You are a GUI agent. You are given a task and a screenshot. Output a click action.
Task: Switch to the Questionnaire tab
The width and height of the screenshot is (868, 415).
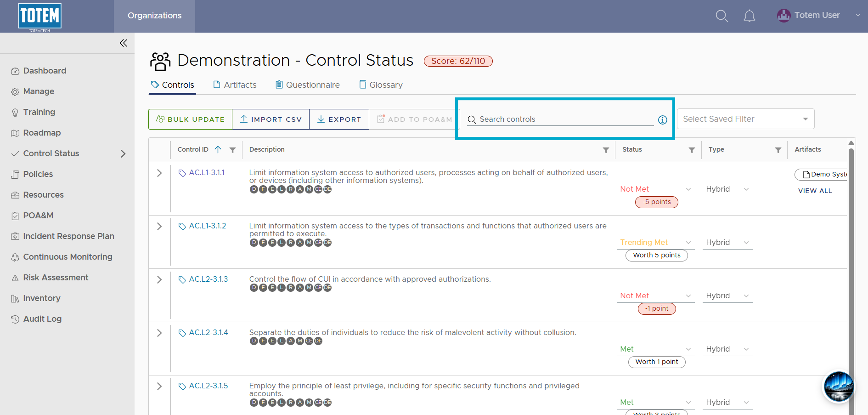308,85
